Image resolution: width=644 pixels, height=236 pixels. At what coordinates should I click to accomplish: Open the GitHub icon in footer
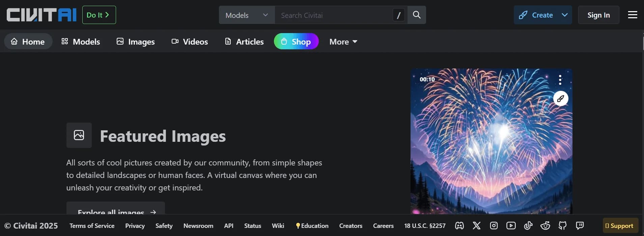coord(562,226)
